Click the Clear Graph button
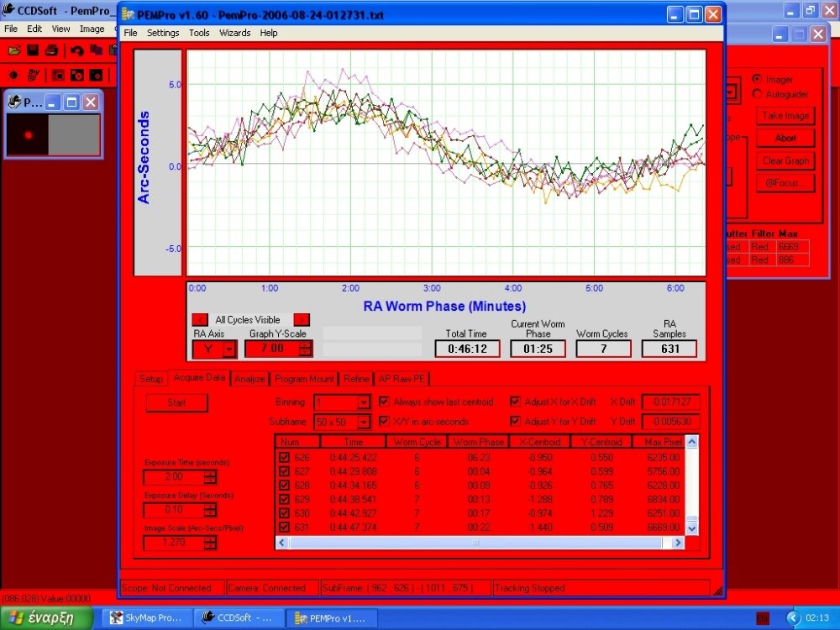The height and width of the screenshot is (630, 840). pyautogui.click(x=785, y=160)
